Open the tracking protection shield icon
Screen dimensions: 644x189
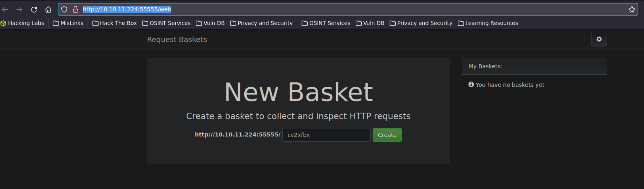click(x=64, y=9)
